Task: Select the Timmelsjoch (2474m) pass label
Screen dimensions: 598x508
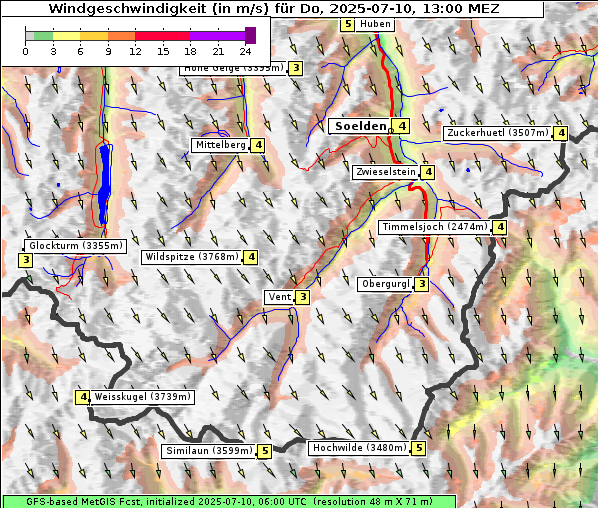Action: (435, 227)
